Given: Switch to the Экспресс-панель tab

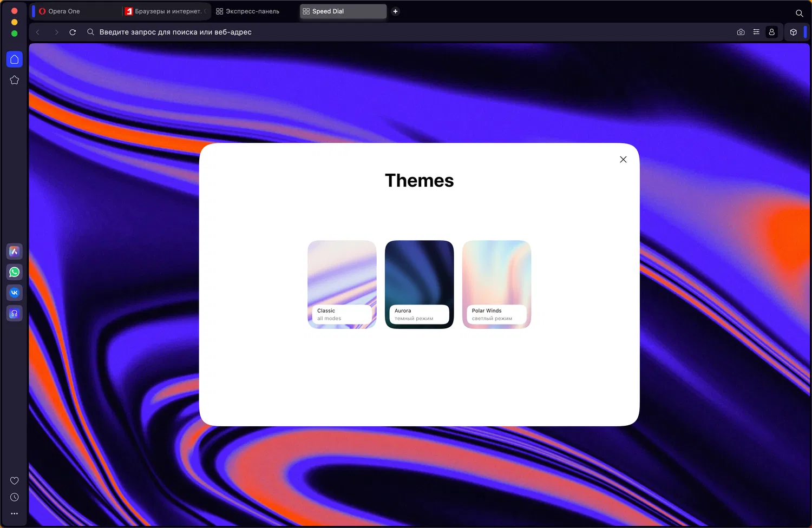Looking at the screenshot, I should pyautogui.click(x=254, y=11).
